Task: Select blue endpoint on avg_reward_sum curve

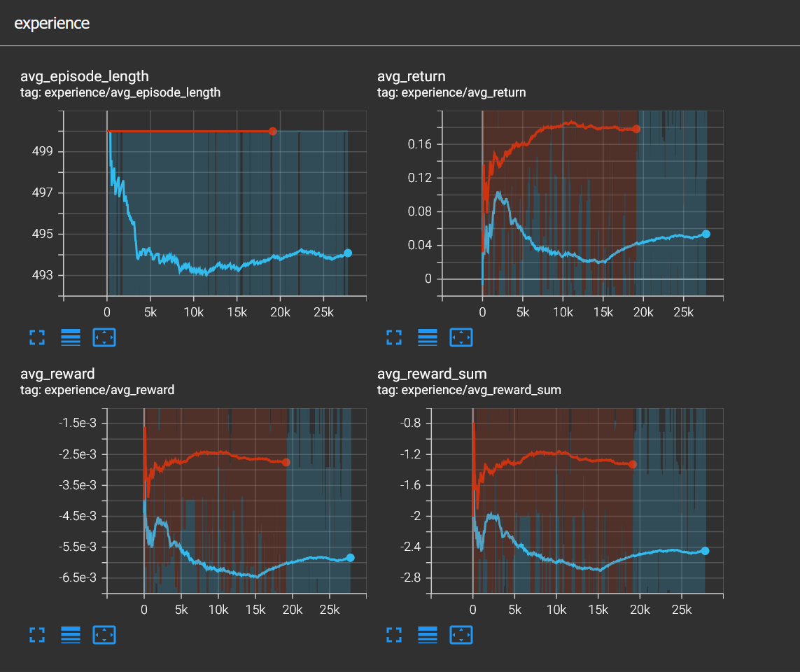Action: (705, 551)
